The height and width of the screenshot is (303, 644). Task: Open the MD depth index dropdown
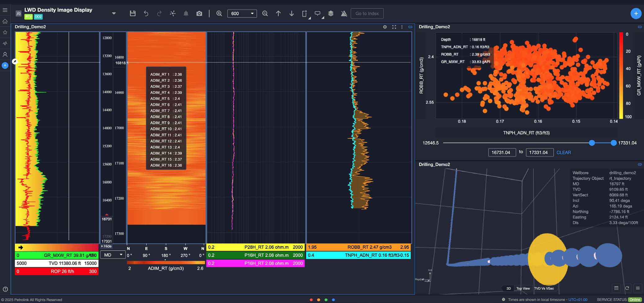pyautogui.click(x=113, y=255)
